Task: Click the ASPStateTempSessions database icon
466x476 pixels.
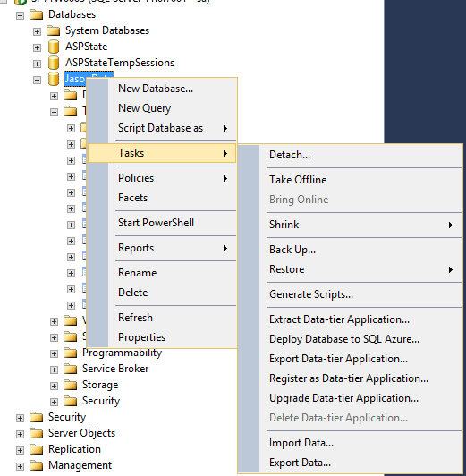Action: point(54,63)
